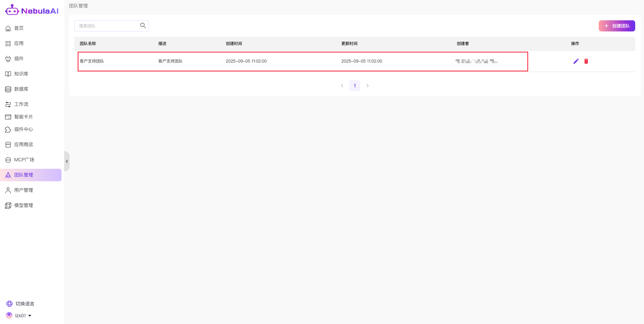Select page 1 in pagination
The image size is (644, 324).
pyautogui.click(x=355, y=86)
